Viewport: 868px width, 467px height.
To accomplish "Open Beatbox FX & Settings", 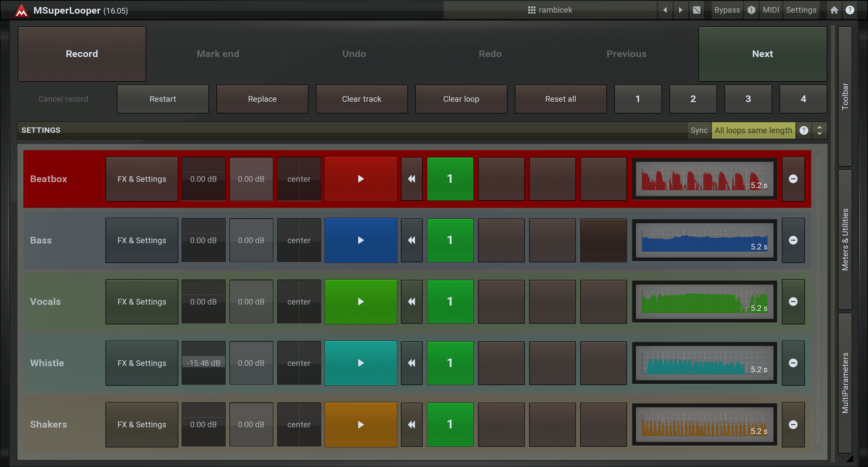I will (x=142, y=179).
